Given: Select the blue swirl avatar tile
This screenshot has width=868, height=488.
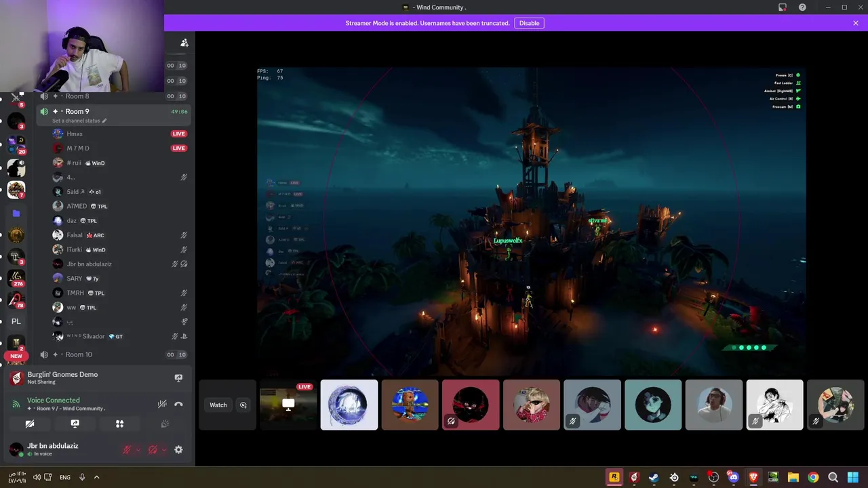Looking at the screenshot, I should (349, 405).
